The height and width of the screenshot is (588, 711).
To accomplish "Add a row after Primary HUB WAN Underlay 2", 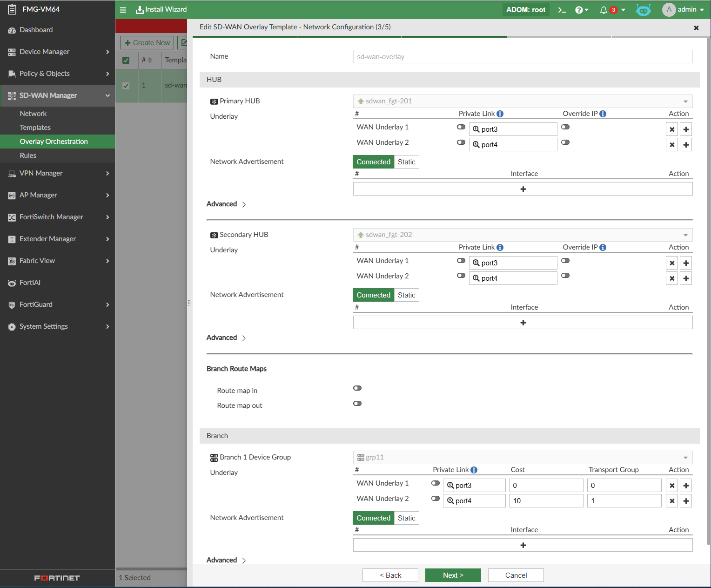I will (686, 145).
